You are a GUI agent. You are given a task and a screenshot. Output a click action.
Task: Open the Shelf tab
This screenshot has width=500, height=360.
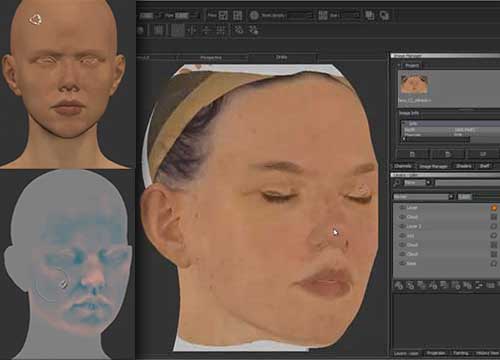484,166
